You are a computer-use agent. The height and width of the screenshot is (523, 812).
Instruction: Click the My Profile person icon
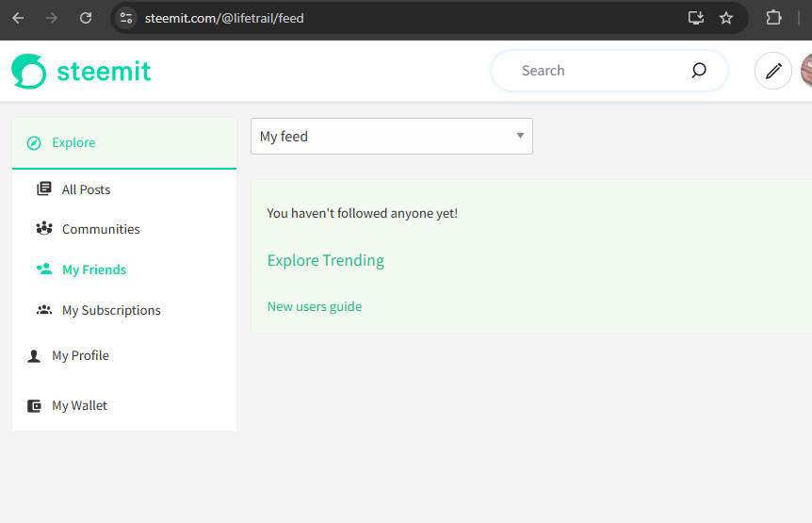pos(34,356)
